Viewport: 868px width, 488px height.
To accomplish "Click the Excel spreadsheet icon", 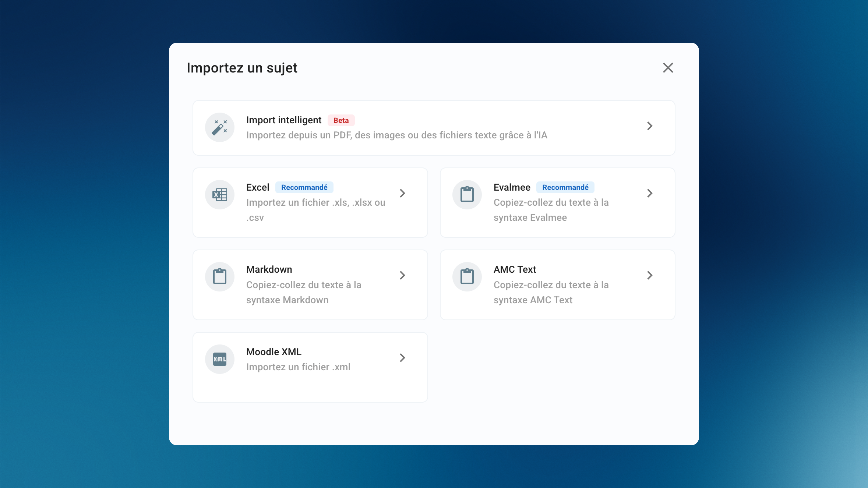I will pyautogui.click(x=220, y=195).
